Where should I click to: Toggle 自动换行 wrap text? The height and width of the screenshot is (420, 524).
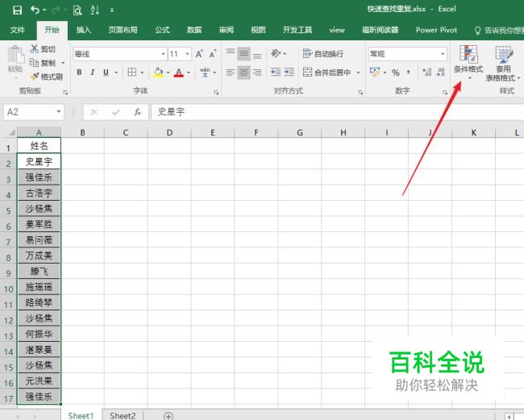[x=323, y=54]
